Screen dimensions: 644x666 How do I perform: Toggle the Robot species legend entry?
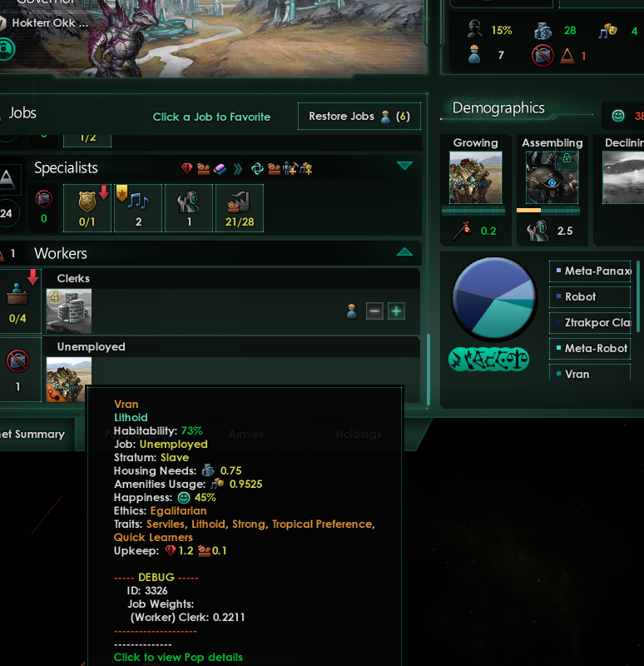click(x=590, y=297)
